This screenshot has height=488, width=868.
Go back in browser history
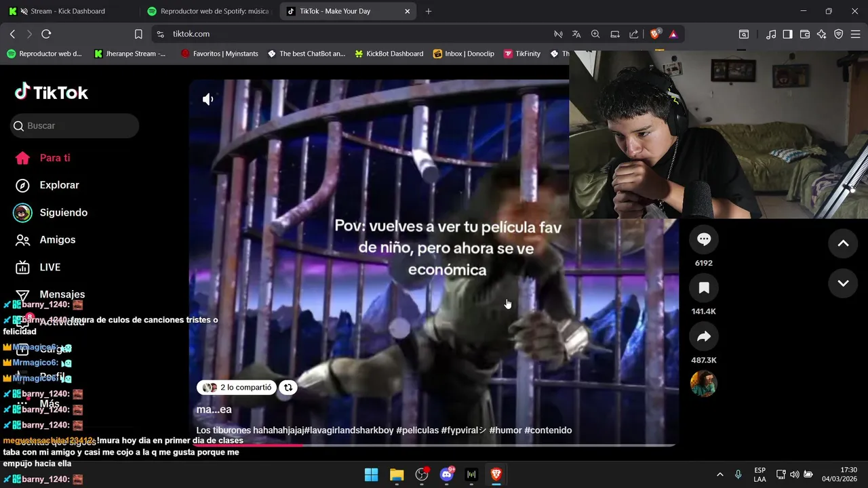click(12, 34)
